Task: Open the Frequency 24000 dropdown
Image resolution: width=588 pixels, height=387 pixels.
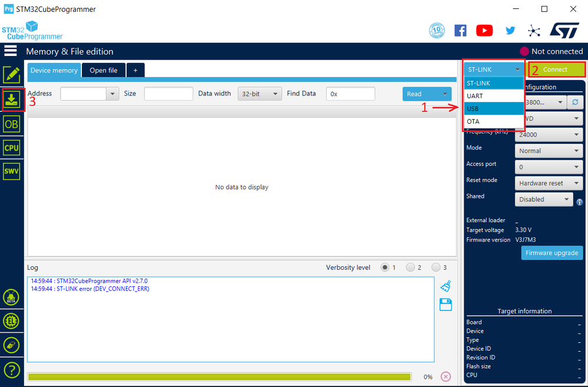Action: [x=549, y=135]
